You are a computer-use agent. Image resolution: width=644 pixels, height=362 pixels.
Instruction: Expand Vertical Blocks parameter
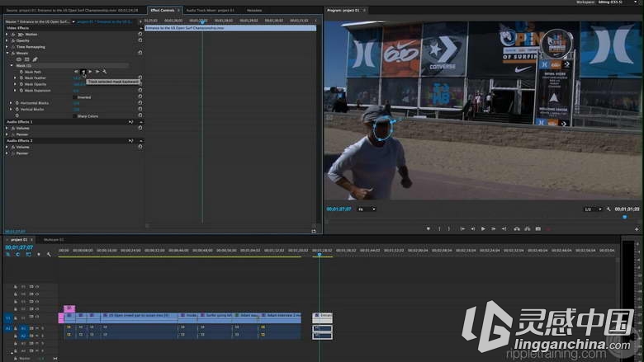(x=11, y=110)
